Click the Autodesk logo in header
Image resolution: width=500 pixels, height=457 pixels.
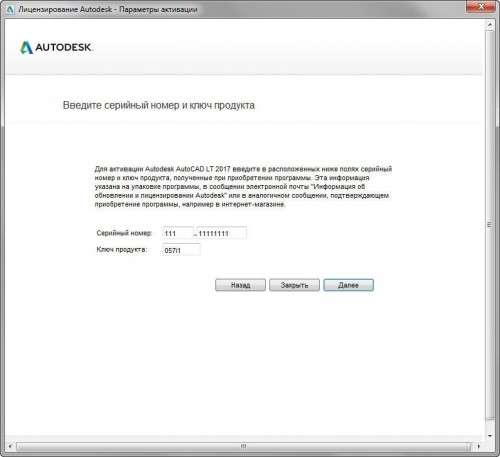pos(56,47)
